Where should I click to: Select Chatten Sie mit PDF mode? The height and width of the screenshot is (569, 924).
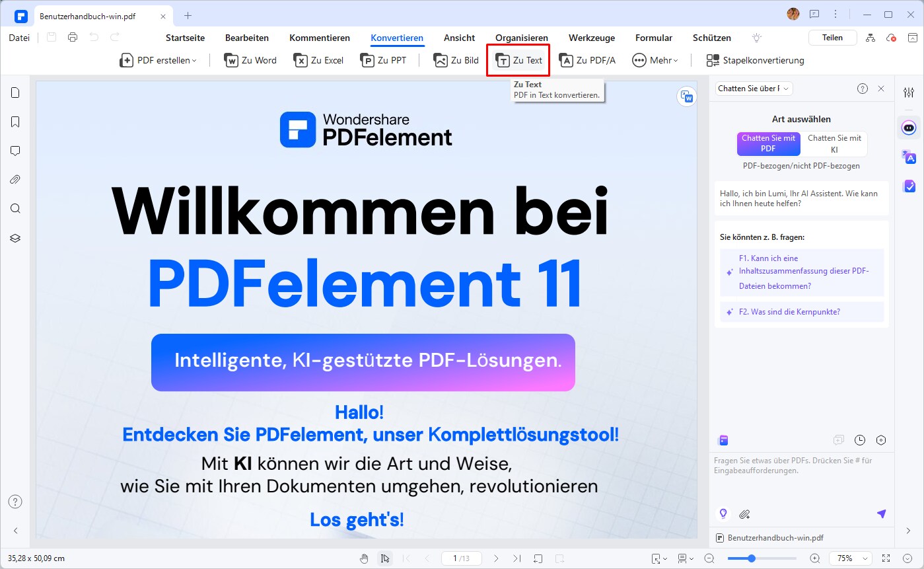coord(768,143)
